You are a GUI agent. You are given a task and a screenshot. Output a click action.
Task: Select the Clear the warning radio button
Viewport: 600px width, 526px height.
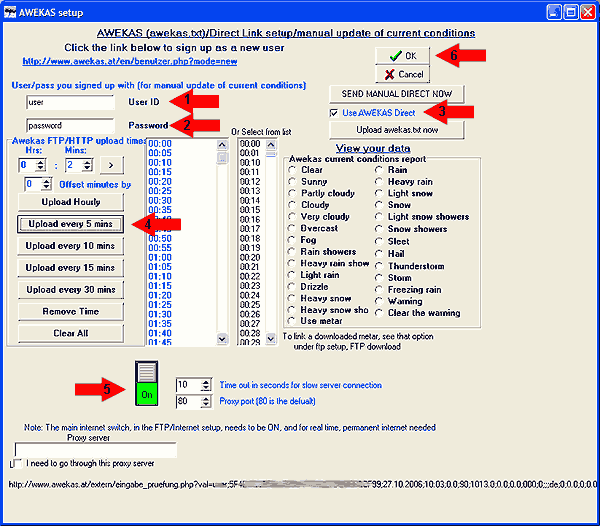tap(379, 313)
